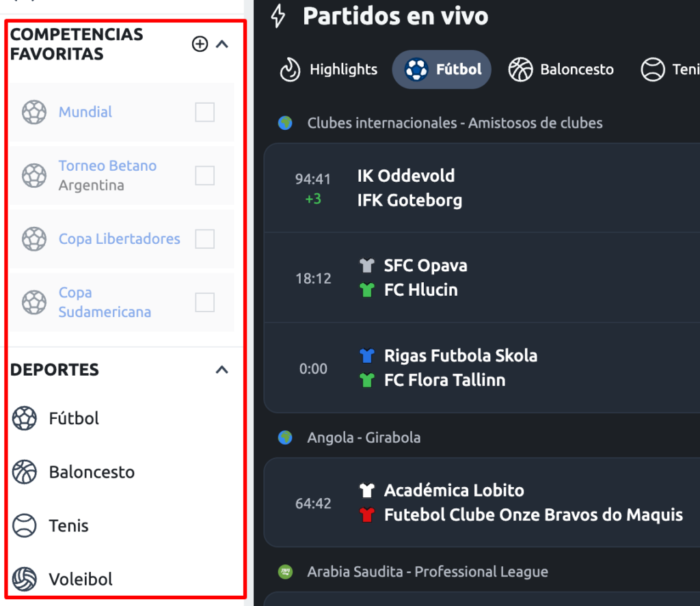Click the Highlights flame icon
The width and height of the screenshot is (700, 606).
pos(290,69)
